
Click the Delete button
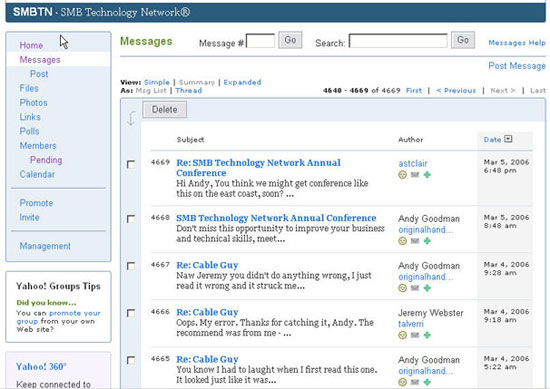tap(165, 109)
